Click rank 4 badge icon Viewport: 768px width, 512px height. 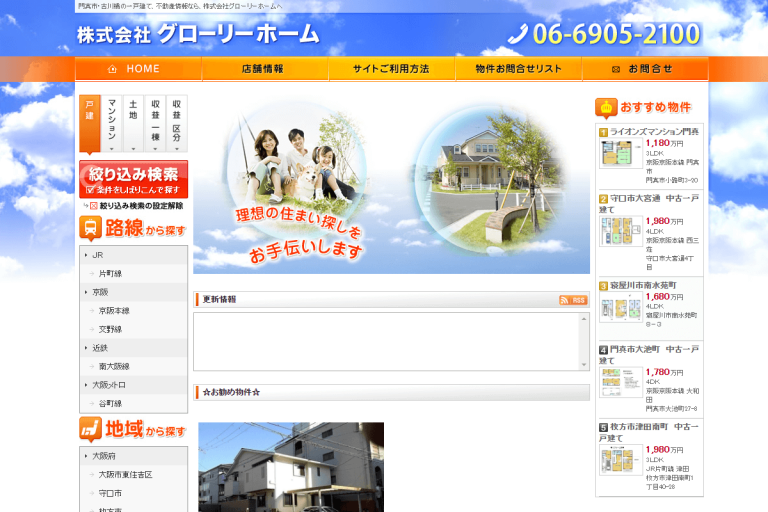coord(603,350)
